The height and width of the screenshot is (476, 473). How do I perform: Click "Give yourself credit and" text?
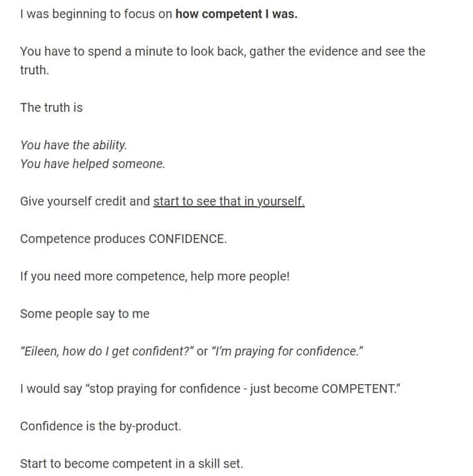pyautogui.click(x=85, y=202)
